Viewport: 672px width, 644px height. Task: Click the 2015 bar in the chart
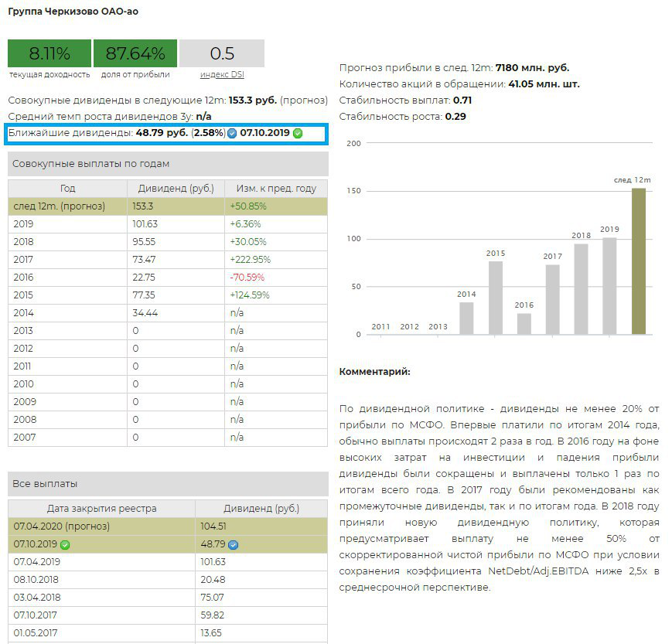tap(496, 298)
